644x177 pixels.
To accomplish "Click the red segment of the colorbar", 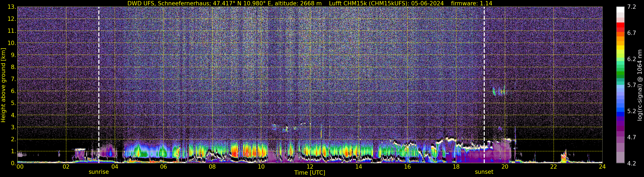I will (x=620, y=25).
